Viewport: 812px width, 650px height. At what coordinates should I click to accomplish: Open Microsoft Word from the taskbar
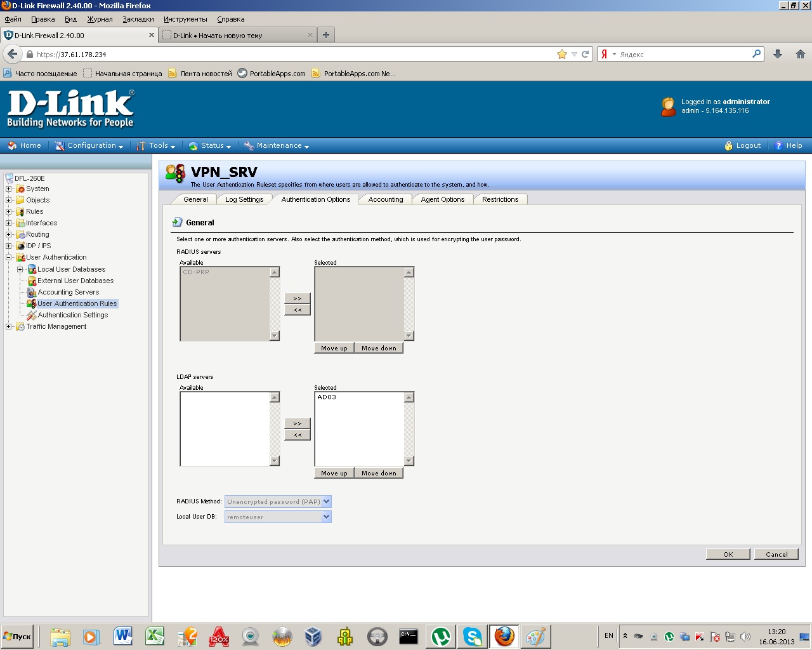[x=123, y=636]
